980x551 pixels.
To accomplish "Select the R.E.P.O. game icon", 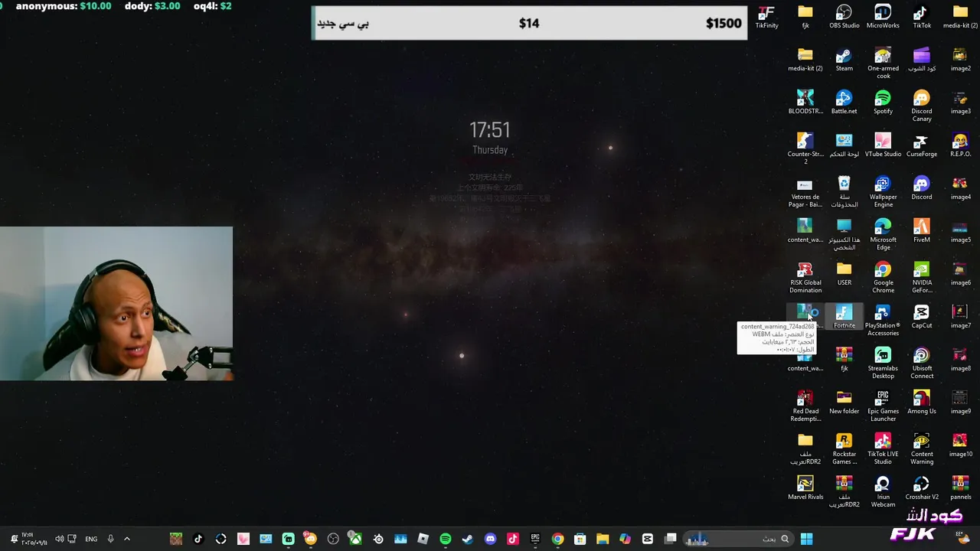I will click(960, 145).
